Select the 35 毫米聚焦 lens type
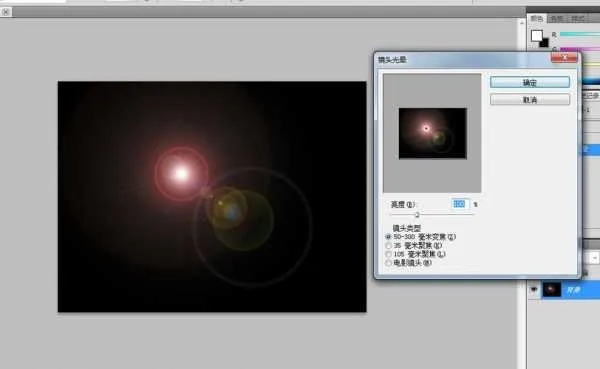600x369 pixels. pos(388,245)
